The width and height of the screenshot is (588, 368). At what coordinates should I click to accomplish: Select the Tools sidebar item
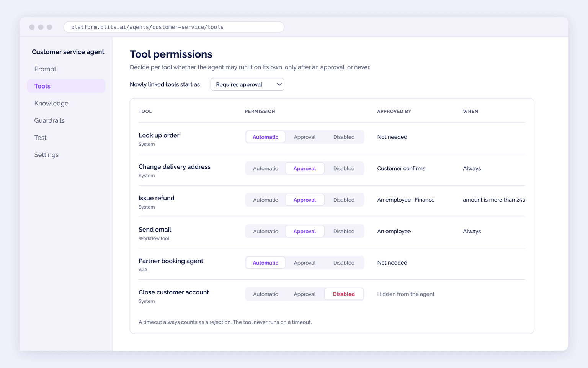pyautogui.click(x=66, y=86)
